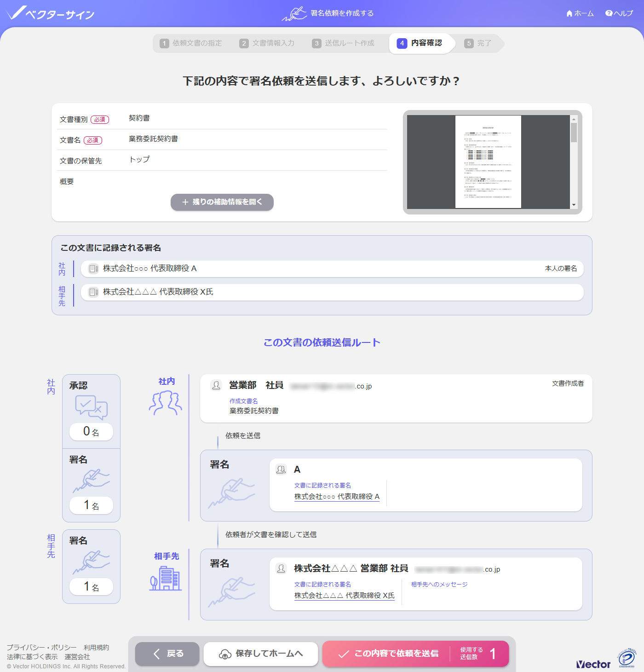This screenshot has height=672, width=644.
Task: Click the 作成文書名 label
Action: click(244, 401)
